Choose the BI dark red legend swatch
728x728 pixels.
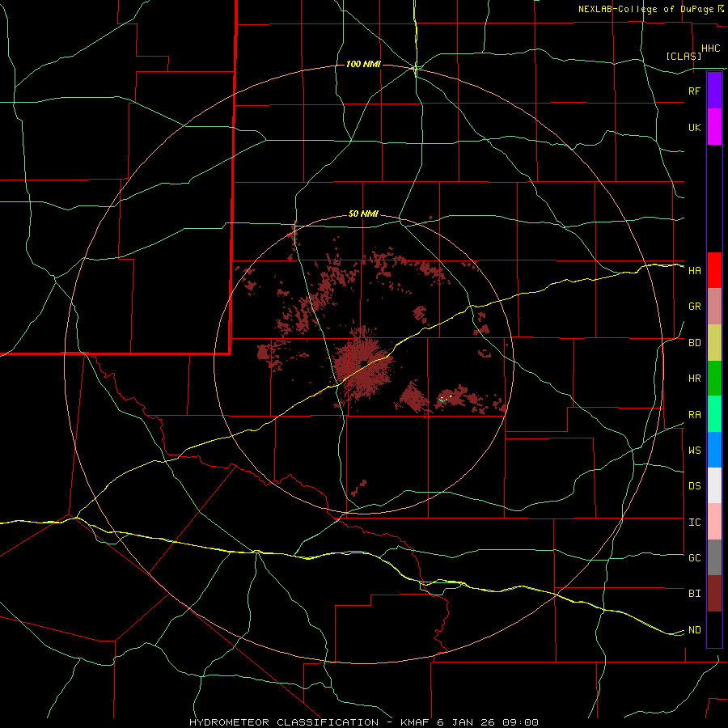click(714, 594)
